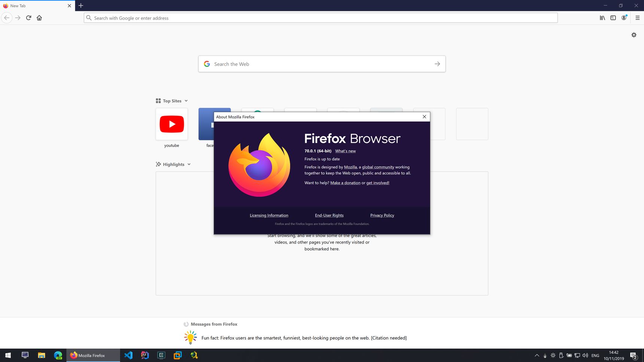This screenshot has width=644, height=362.
Task: Open Licensing Information link
Action: [269, 215]
